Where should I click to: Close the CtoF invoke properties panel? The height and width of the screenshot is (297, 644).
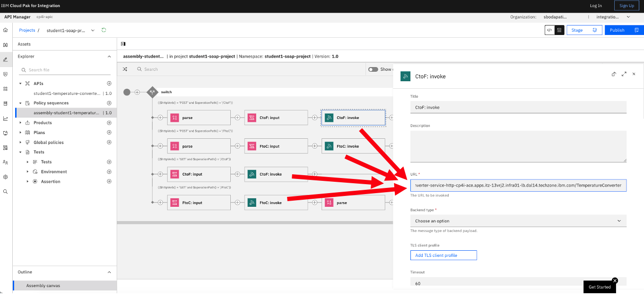point(634,74)
